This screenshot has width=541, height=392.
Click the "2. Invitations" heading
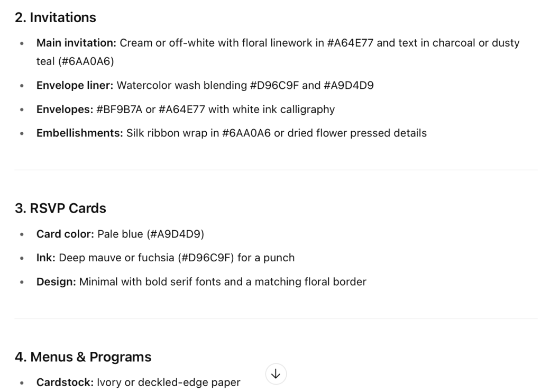point(55,17)
